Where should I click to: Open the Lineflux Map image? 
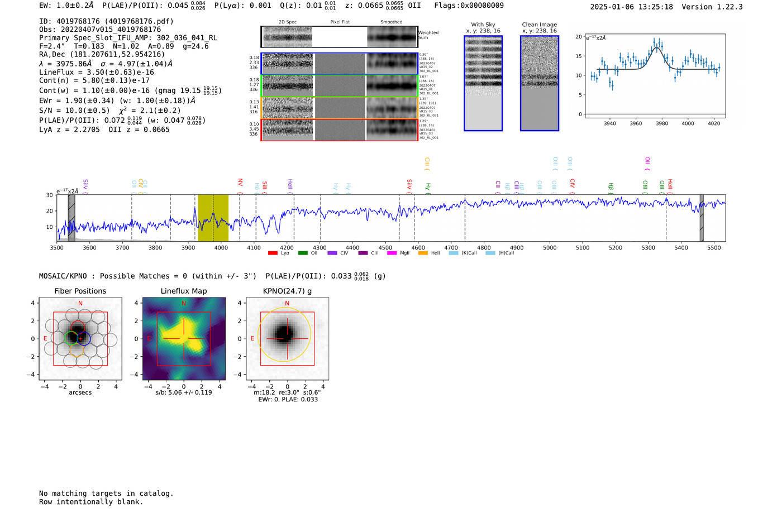coord(184,338)
